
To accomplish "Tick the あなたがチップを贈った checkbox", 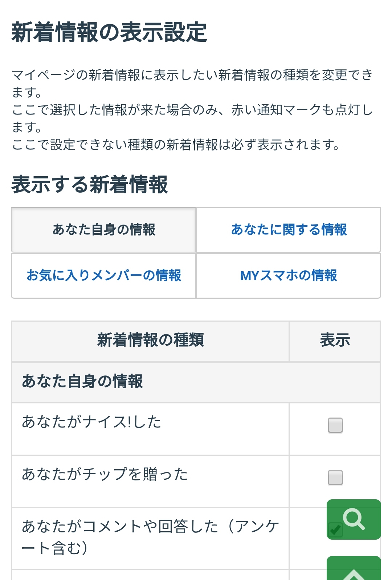I will (335, 478).
